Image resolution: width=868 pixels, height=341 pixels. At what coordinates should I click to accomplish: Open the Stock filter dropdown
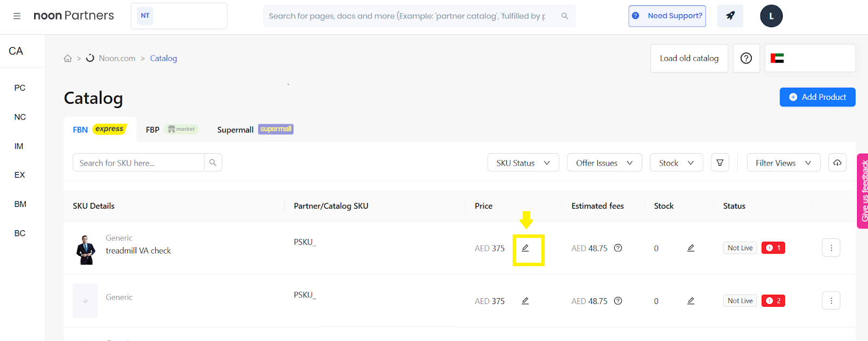(676, 162)
